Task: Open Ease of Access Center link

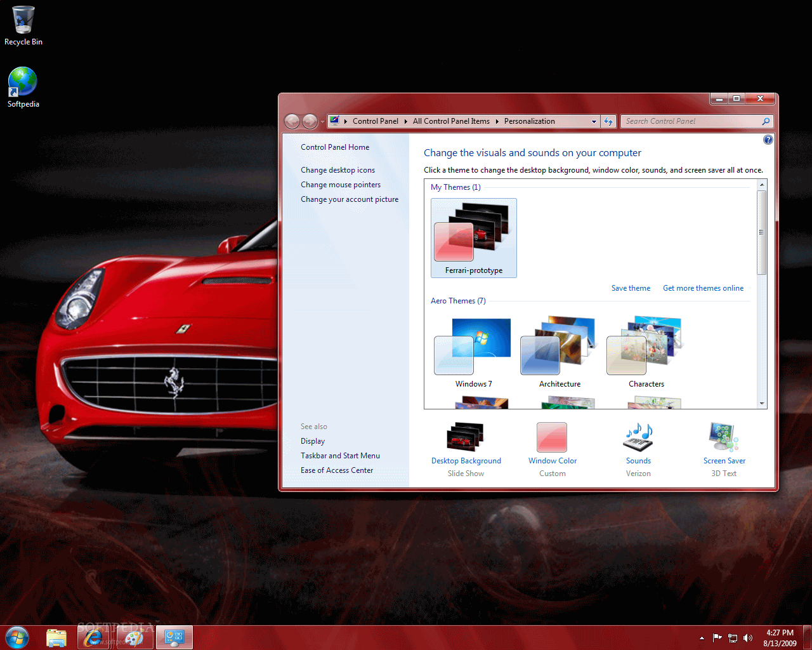Action: (337, 470)
